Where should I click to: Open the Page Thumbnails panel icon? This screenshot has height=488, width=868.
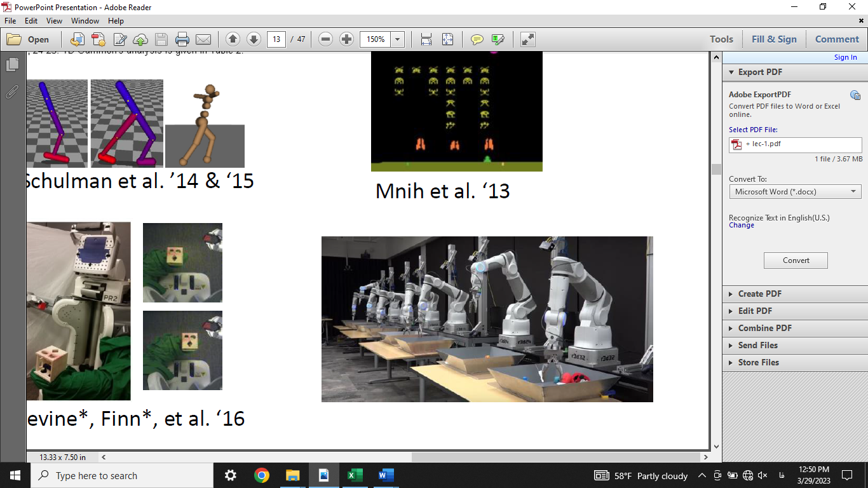pyautogui.click(x=12, y=65)
